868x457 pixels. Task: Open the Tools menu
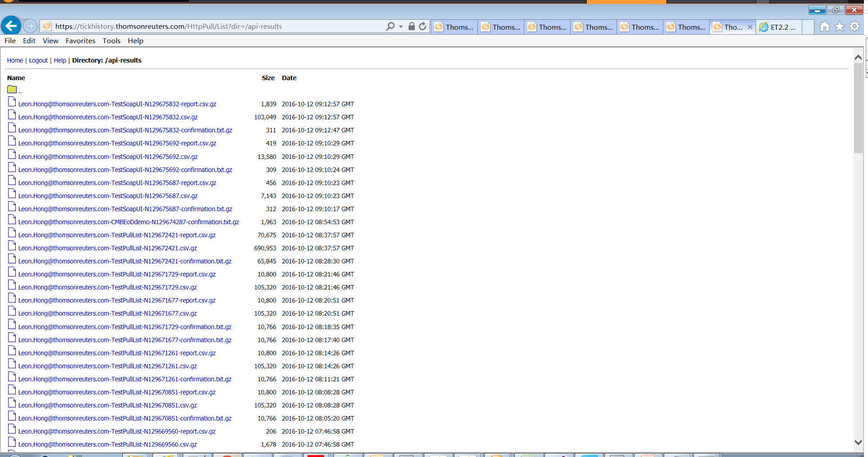tap(111, 41)
